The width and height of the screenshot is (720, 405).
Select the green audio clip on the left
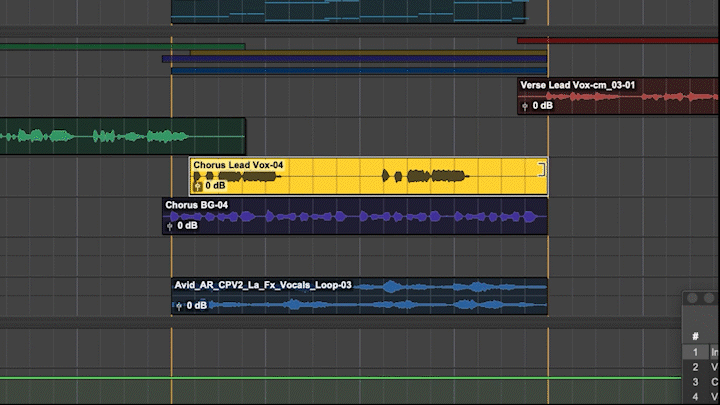(120, 136)
